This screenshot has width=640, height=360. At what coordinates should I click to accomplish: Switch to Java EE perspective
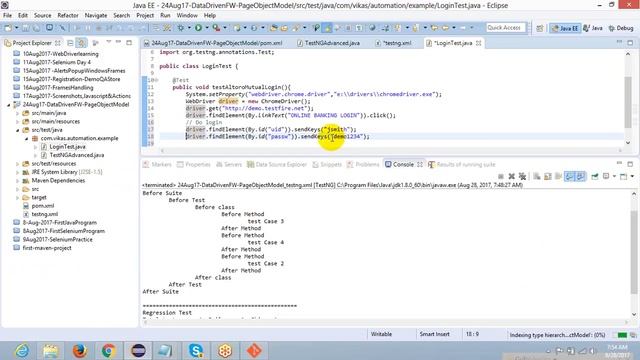(x=565, y=28)
